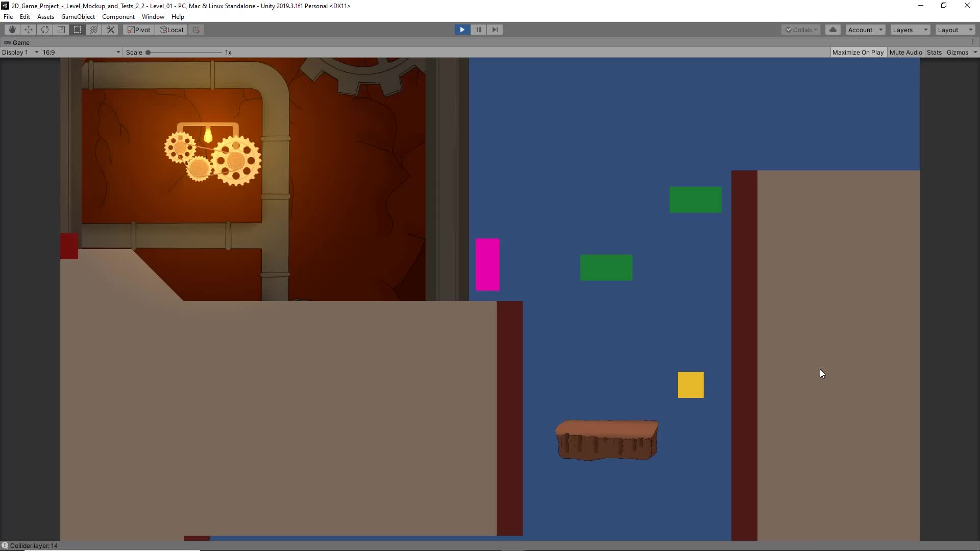Open the GameObject menu
The width and height of the screenshot is (980, 551).
coord(78,16)
